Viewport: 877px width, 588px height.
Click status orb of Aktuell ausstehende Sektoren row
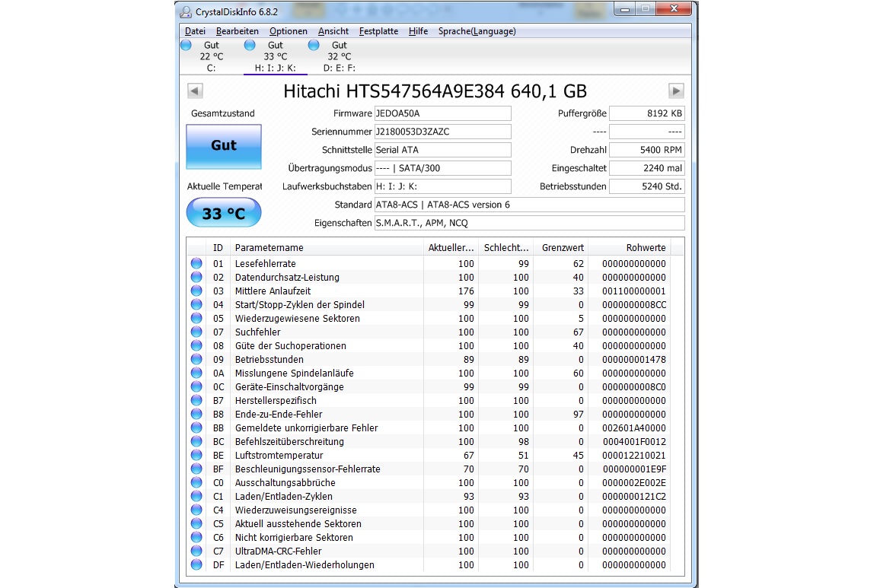tap(196, 523)
